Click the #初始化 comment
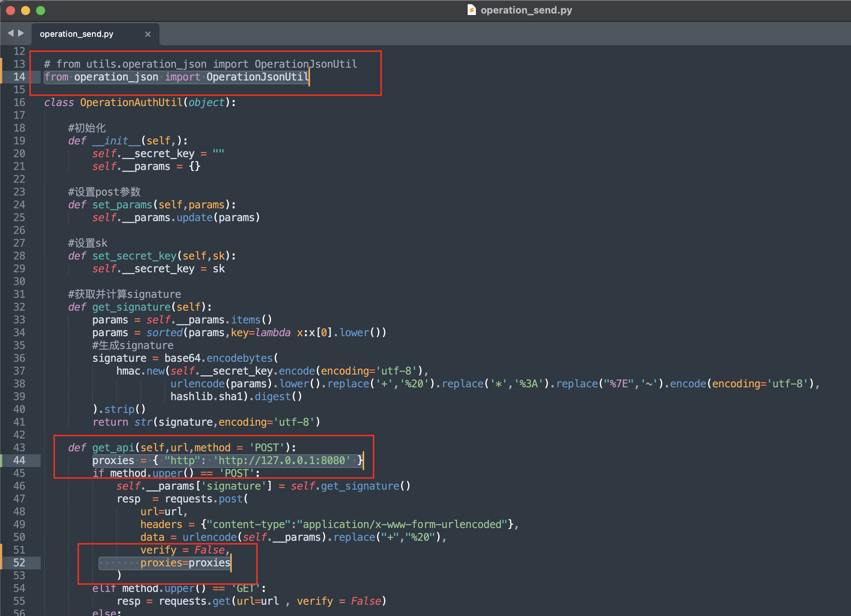Viewport: 851px width, 616px height. coord(87,128)
